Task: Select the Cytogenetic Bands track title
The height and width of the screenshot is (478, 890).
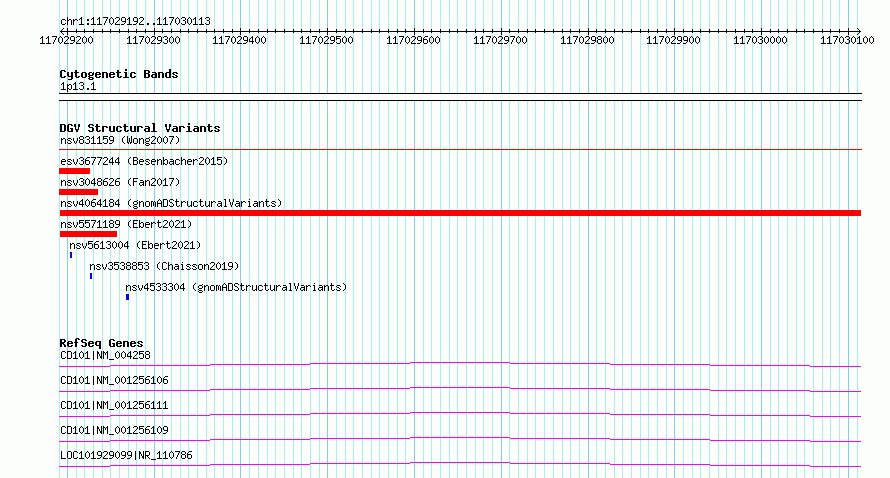Action: 119,74
